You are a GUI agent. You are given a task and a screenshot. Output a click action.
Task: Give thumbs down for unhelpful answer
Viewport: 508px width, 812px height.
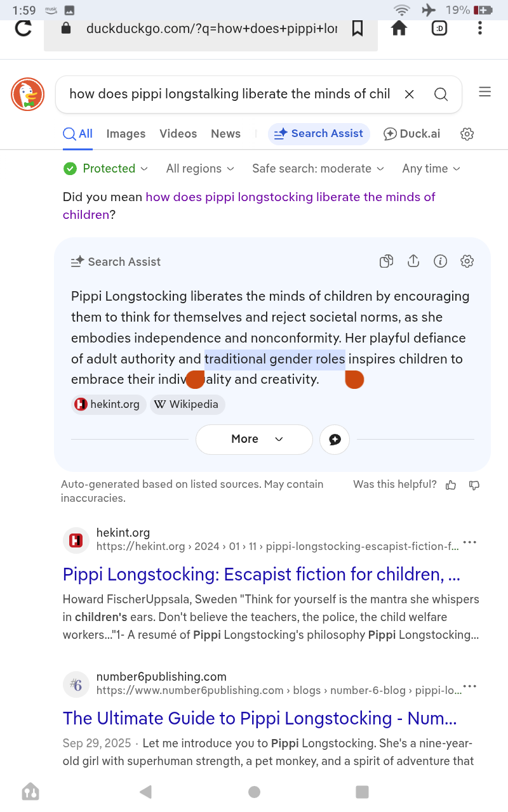coord(474,485)
